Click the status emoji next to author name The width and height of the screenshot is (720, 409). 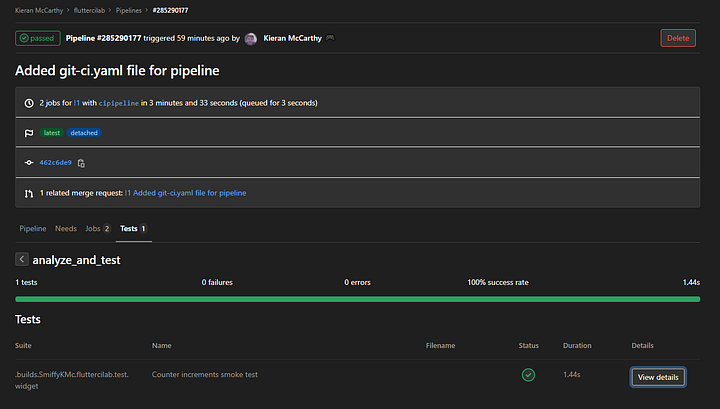tap(330, 38)
